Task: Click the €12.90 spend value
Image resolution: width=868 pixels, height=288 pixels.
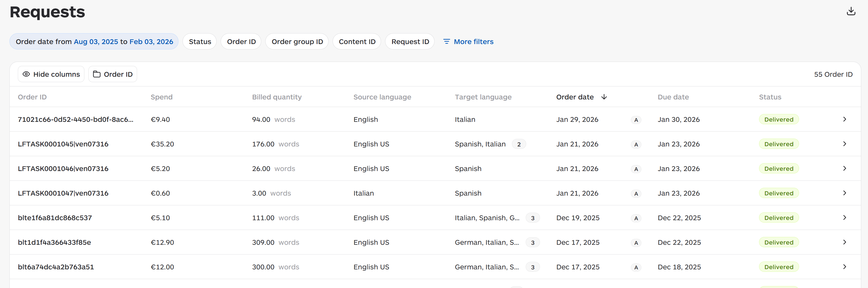Action: click(163, 243)
